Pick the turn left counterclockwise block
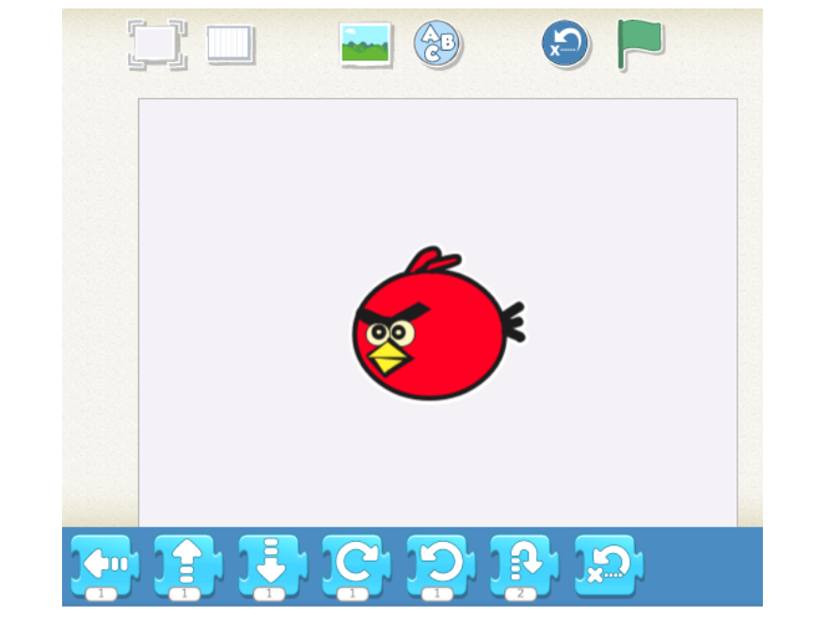The height and width of the screenshot is (633, 840). tap(440, 565)
